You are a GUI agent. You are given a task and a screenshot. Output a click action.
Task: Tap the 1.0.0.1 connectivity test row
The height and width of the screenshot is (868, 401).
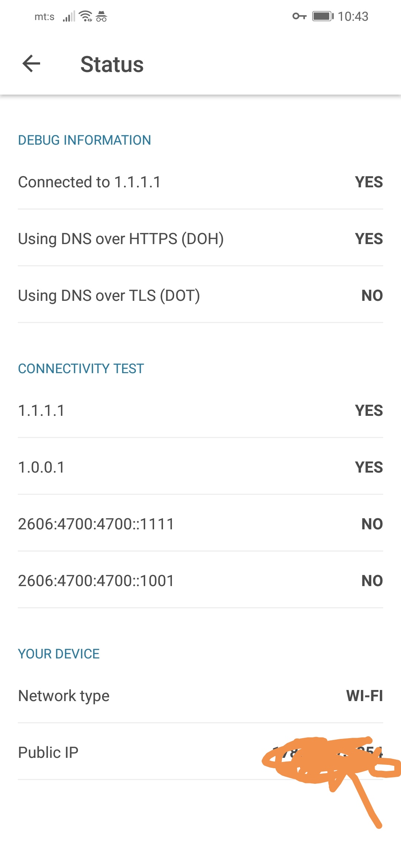coord(200,467)
